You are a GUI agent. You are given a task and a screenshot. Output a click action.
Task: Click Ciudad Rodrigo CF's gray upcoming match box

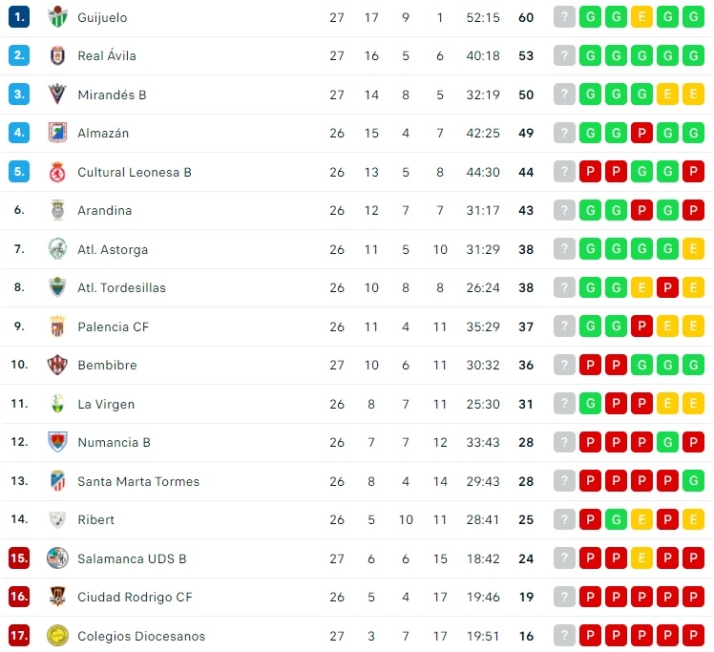click(565, 597)
